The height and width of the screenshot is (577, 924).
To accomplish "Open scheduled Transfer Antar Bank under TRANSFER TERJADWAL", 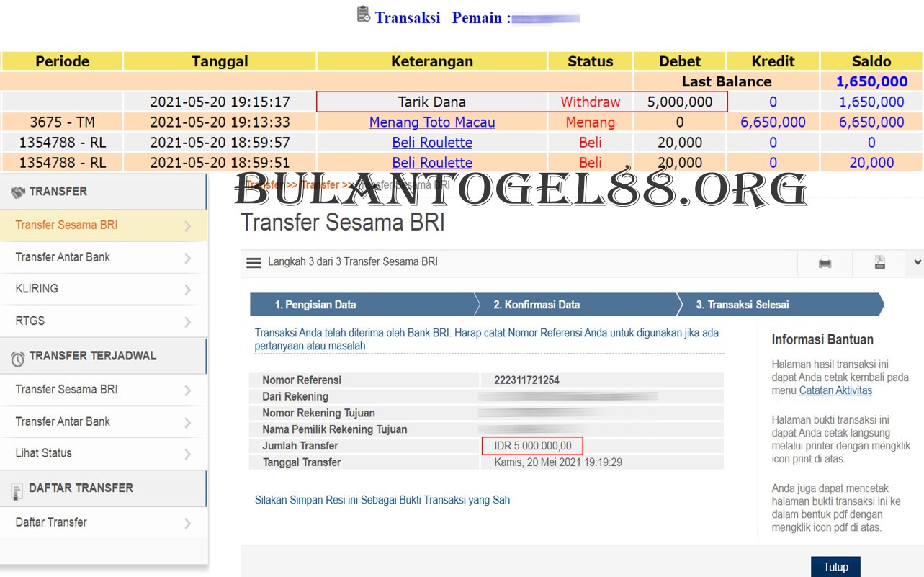I will pos(104,421).
